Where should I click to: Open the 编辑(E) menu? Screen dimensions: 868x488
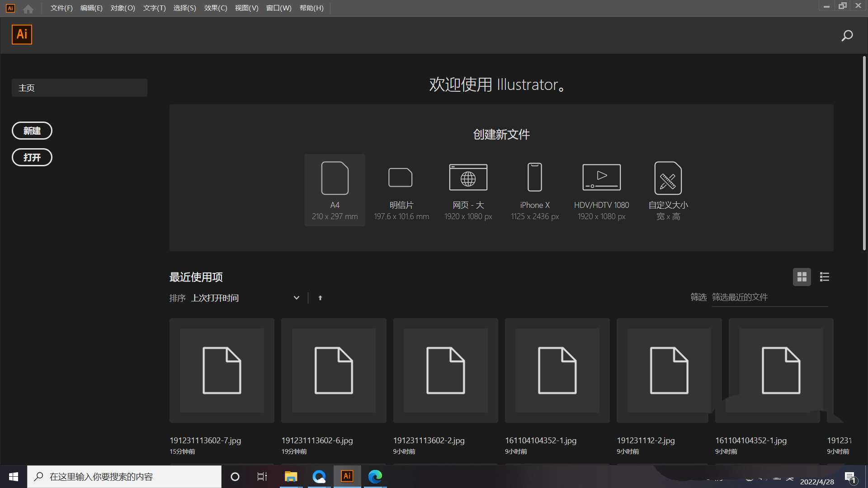(91, 8)
